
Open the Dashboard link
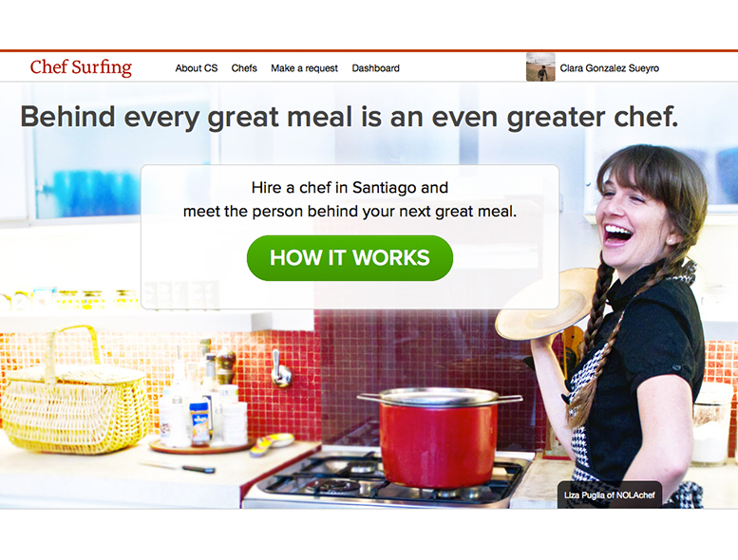coord(375,68)
